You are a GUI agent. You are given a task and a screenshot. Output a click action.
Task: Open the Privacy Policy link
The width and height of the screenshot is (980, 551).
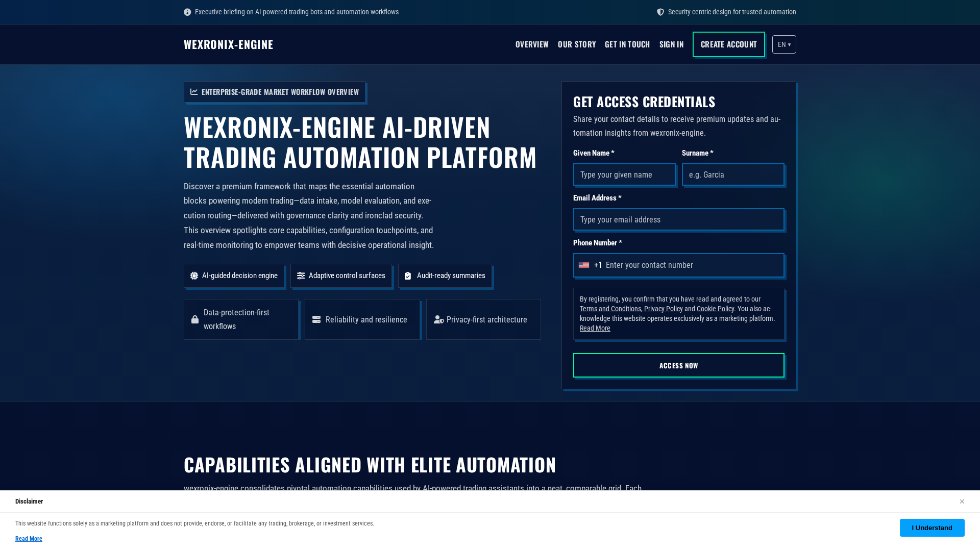click(664, 309)
